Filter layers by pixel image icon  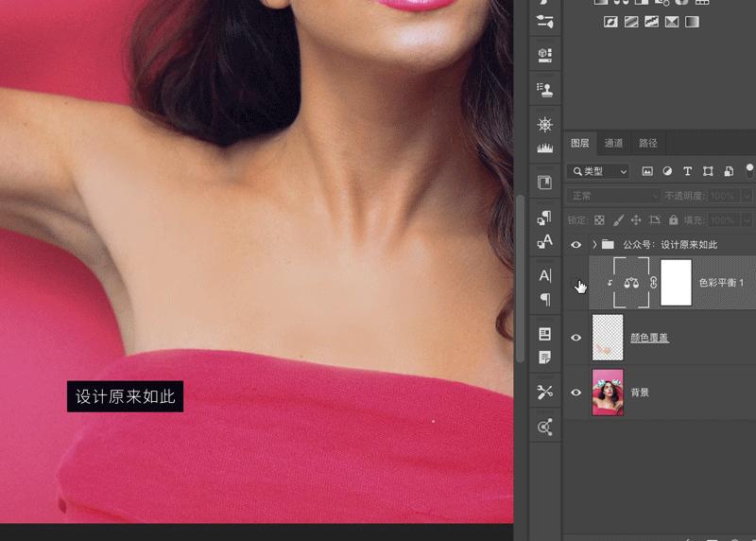click(x=647, y=171)
